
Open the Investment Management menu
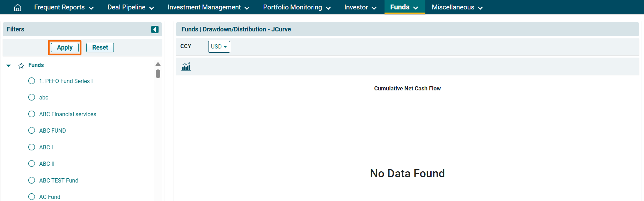[x=208, y=7]
